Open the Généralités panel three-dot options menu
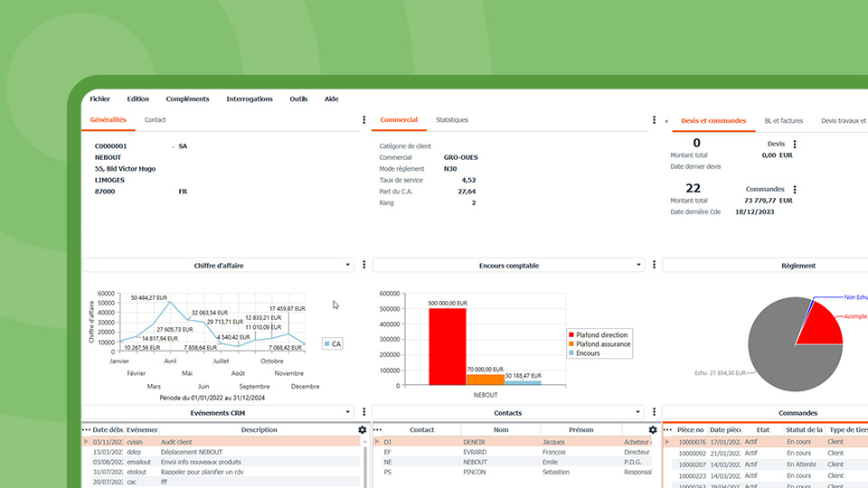868x488 pixels. (364, 120)
